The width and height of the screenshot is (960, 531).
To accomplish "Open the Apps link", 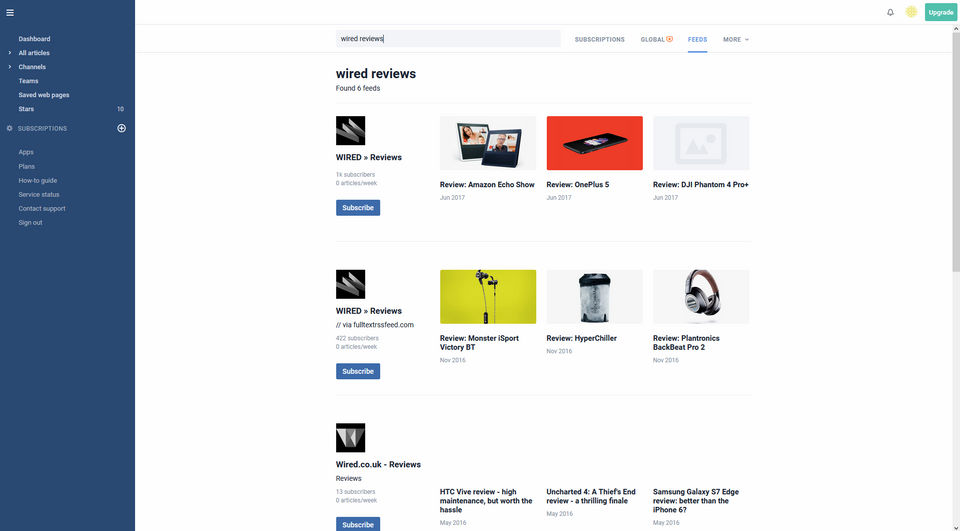I will click(26, 152).
